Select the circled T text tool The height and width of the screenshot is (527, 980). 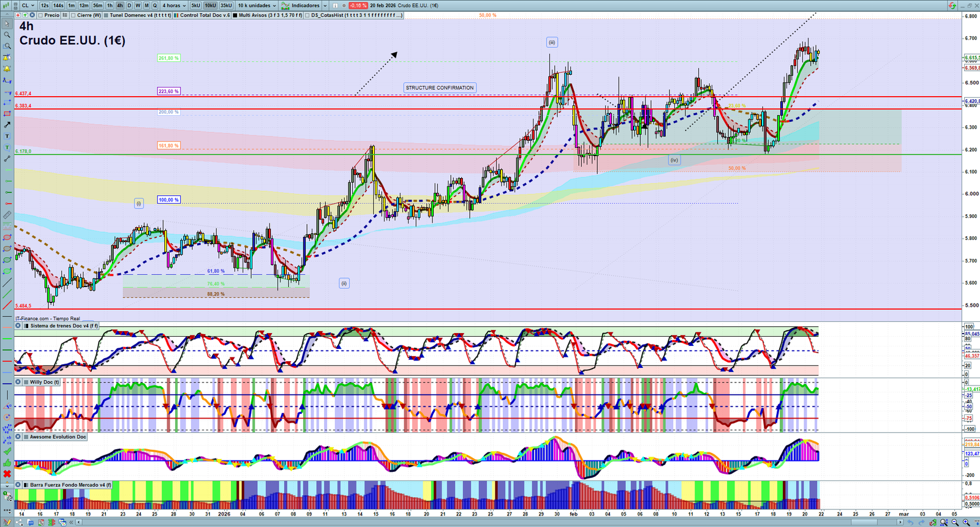7,147
